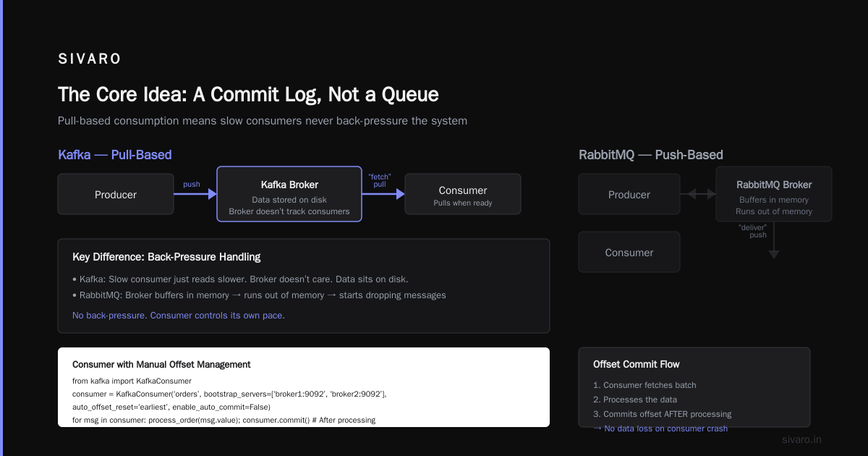Screen dimensions: 868x456
Task: Click the No back-pressure highlighted line
Action: (x=179, y=316)
